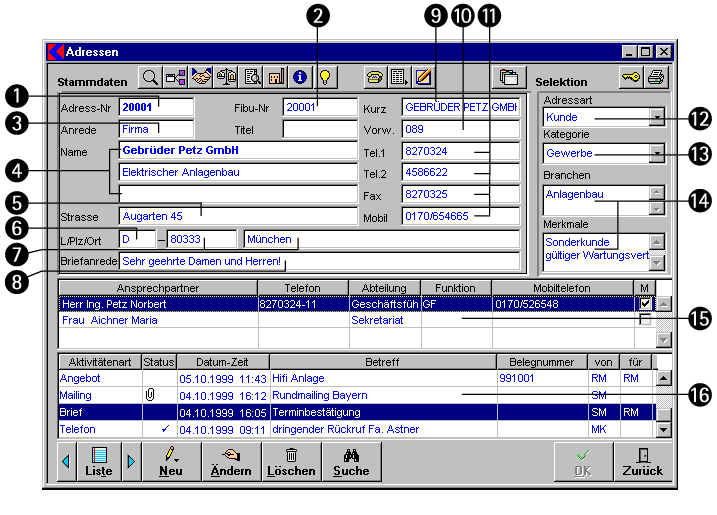This screenshot has height=515, width=717.
Task: Click the building icon in the toolbar
Action: click(x=275, y=77)
